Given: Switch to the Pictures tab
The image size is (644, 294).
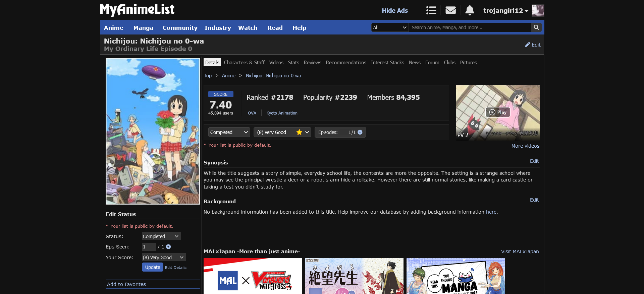Looking at the screenshot, I should pos(469,63).
